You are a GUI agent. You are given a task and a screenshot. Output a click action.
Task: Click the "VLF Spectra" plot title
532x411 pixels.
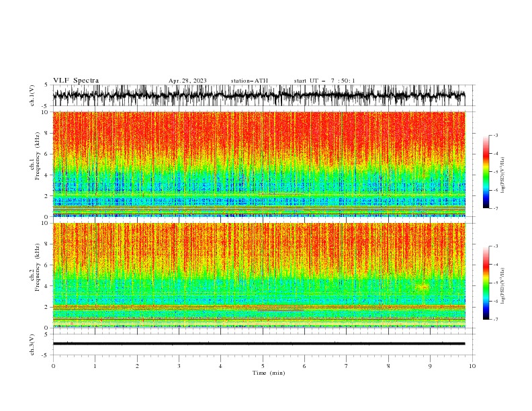pos(76,81)
